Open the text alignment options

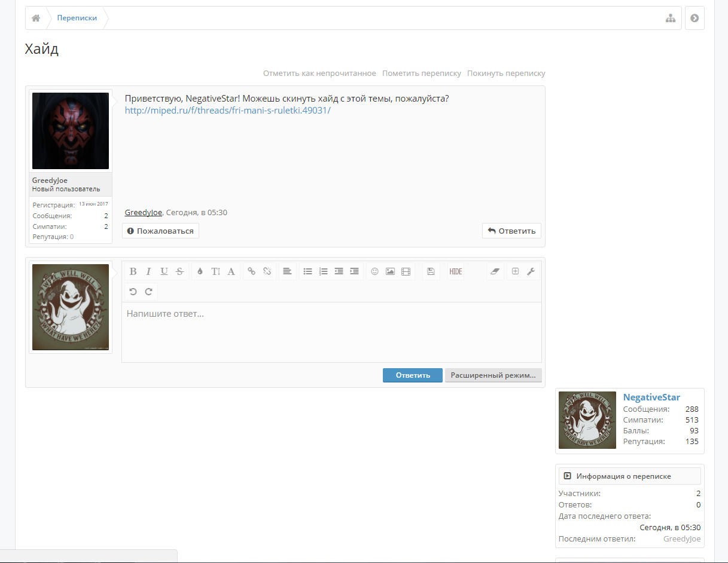point(287,271)
